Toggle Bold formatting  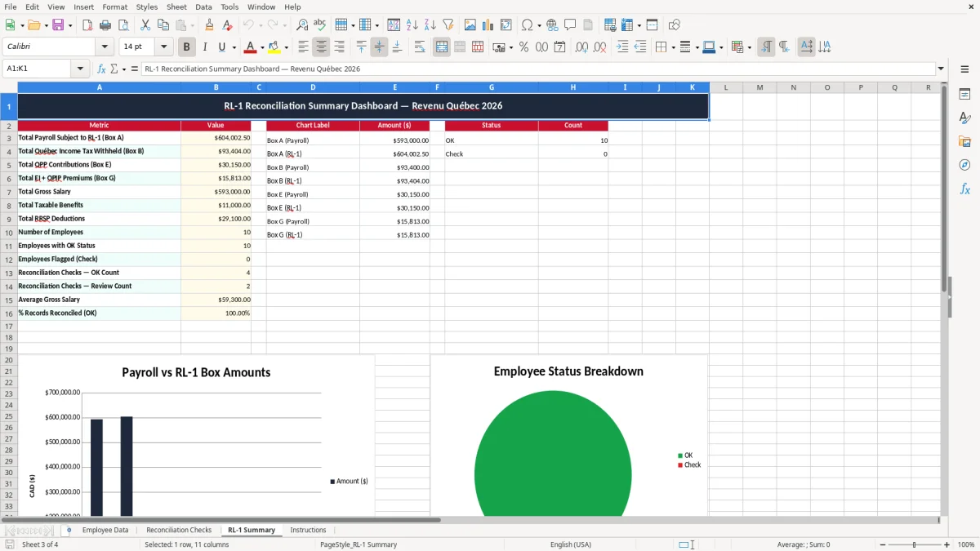(186, 47)
